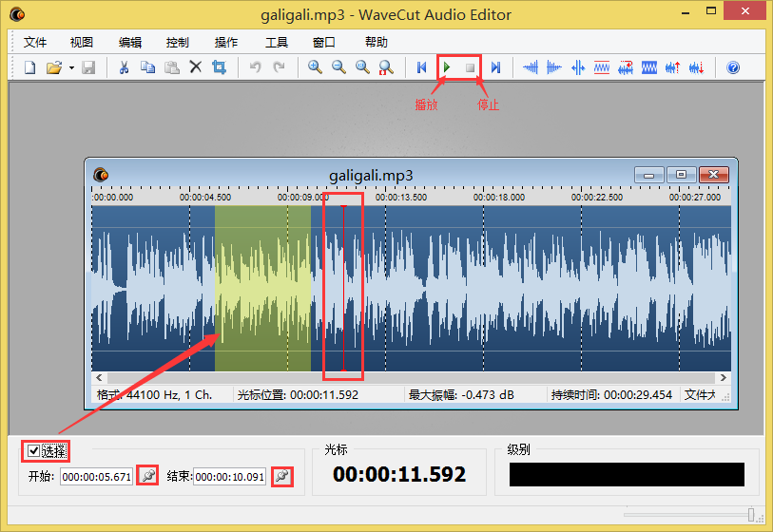Crop to selection using the crop icon
The width and height of the screenshot is (773, 532).
coord(219,67)
